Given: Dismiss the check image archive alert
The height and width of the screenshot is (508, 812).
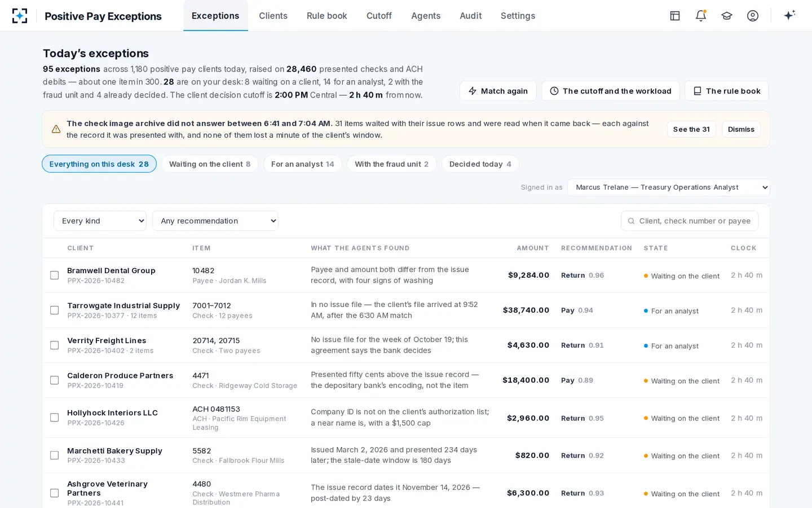Looking at the screenshot, I should point(741,129).
